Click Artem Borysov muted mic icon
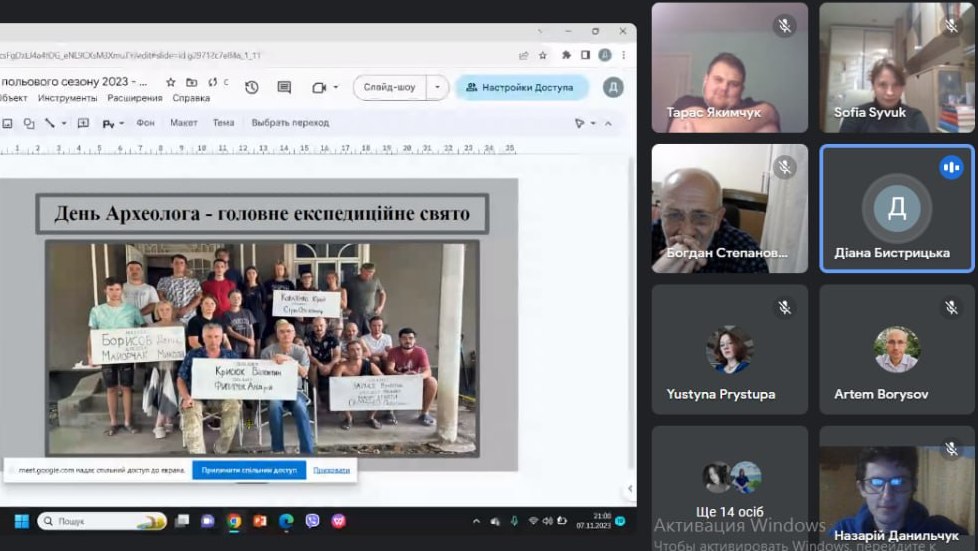 pos(951,307)
